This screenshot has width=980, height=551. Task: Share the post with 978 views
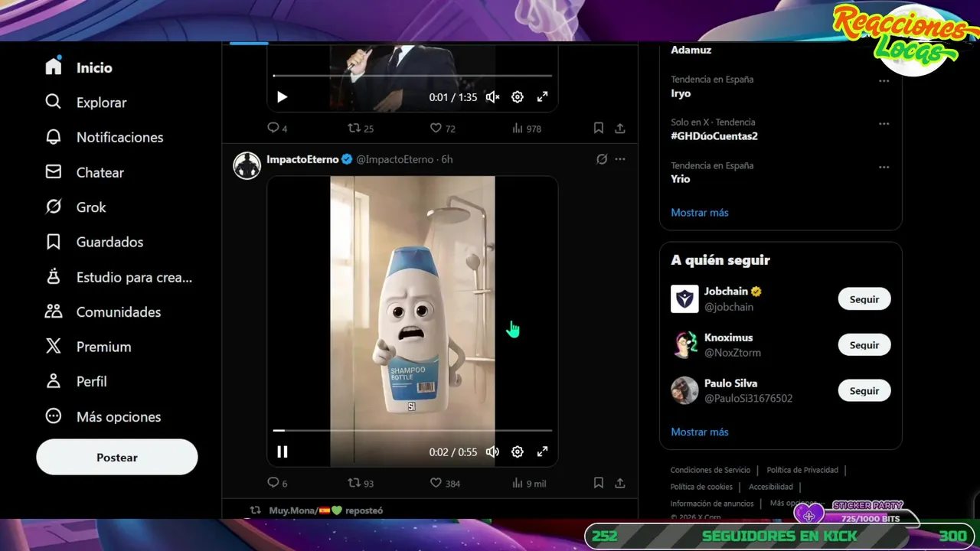pyautogui.click(x=620, y=129)
